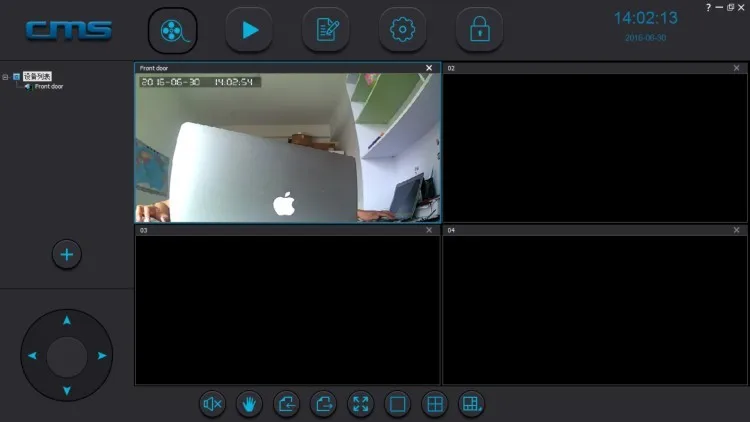
Task: Collapse the device list tree node
Action: 6,76
